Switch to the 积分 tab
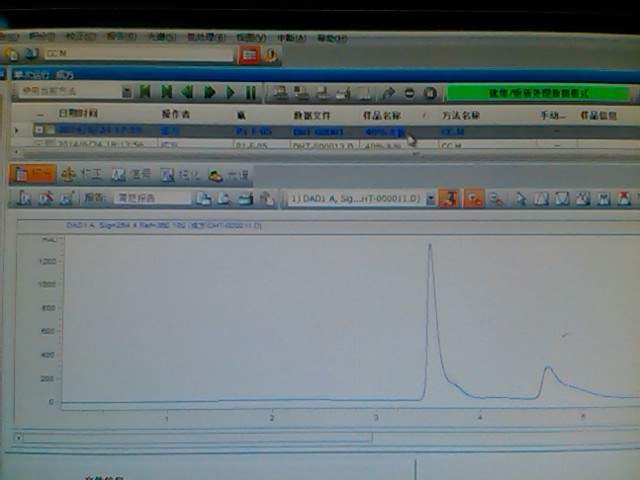The height and width of the screenshot is (480, 640). pyautogui.click(x=33, y=174)
